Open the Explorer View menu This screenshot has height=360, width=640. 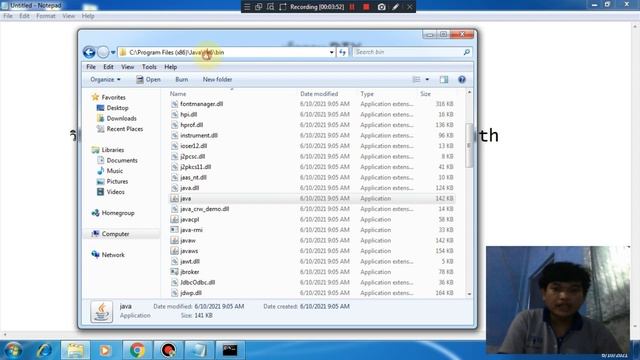point(127,67)
